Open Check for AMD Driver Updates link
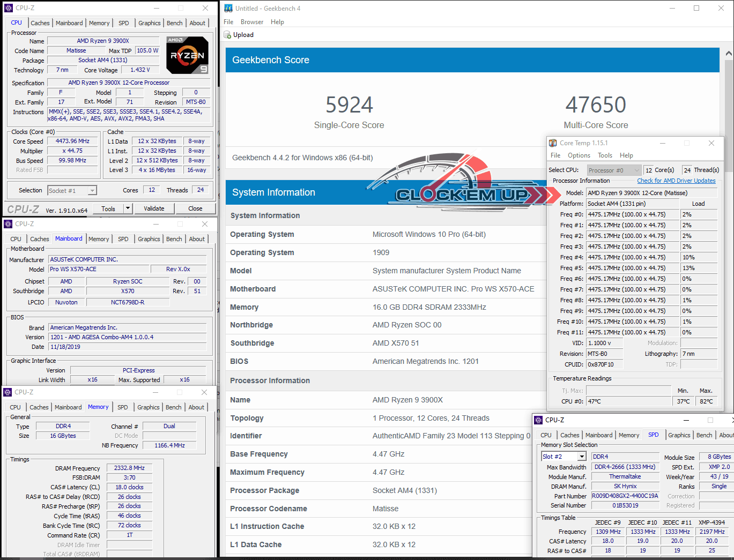 coord(676,181)
